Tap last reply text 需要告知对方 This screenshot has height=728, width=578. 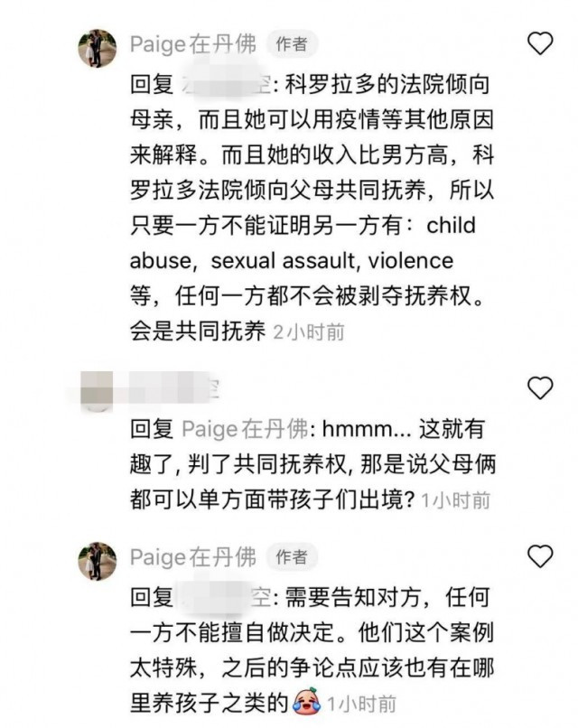(312, 650)
